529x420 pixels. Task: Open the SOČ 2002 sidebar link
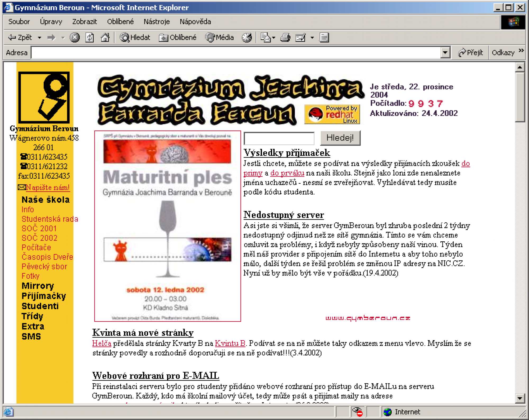tap(39, 238)
